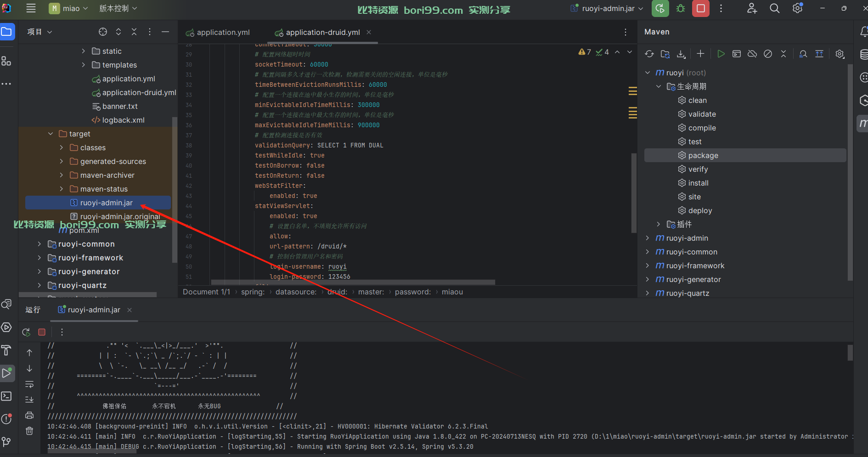Viewport: 868px width, 457px height.
Task: Open the Terminal tool window
Action: tap(6, 396)
